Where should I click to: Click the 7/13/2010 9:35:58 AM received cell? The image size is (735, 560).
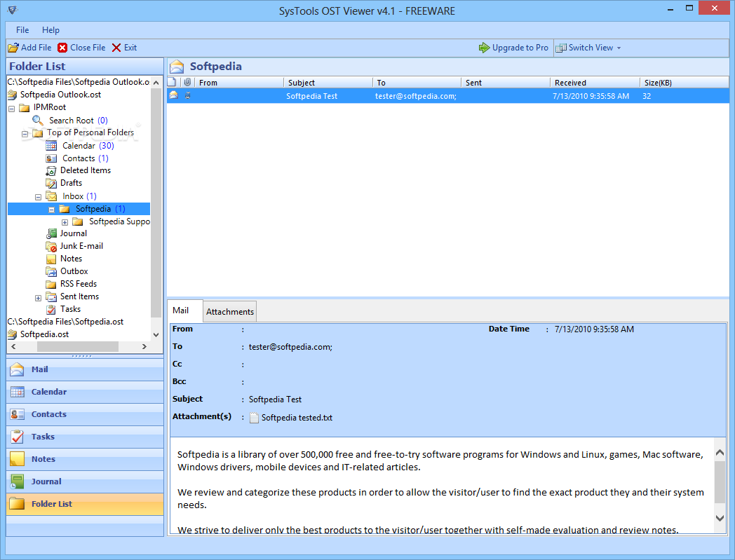591,96
